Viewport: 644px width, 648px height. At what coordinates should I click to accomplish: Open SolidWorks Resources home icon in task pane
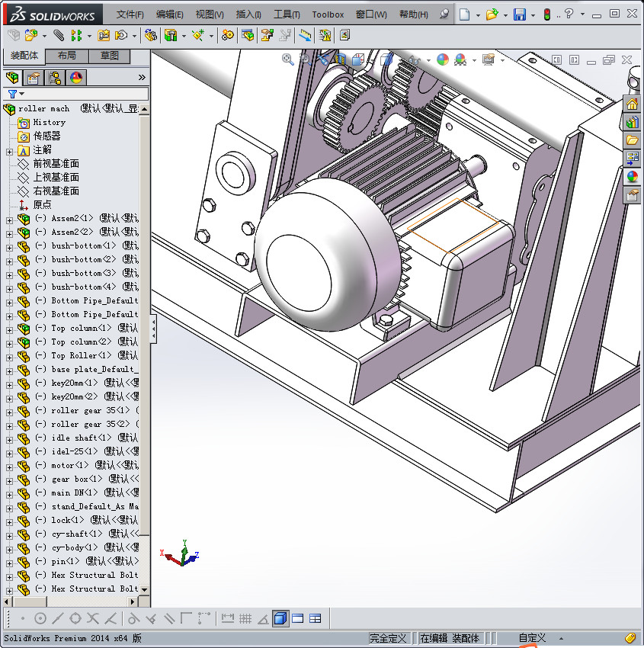[633, 104]
